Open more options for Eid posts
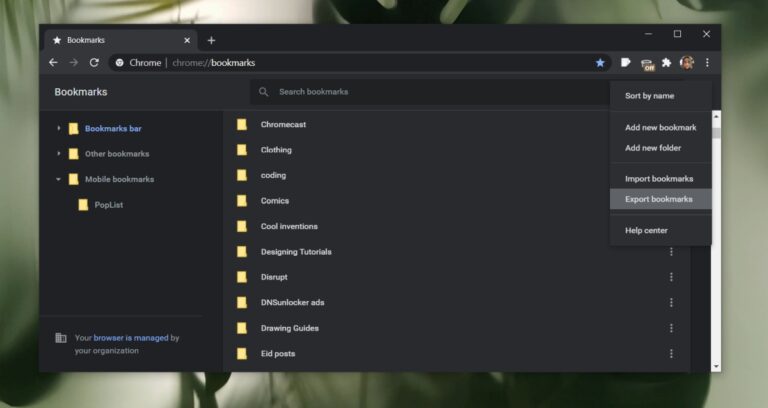Screen dimensions: 768x408 pos(671,354)
